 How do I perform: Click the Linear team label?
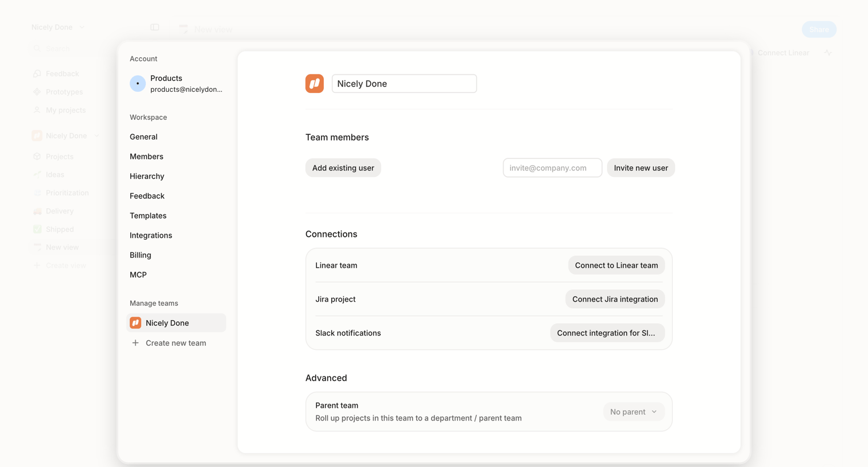[336, 266]
